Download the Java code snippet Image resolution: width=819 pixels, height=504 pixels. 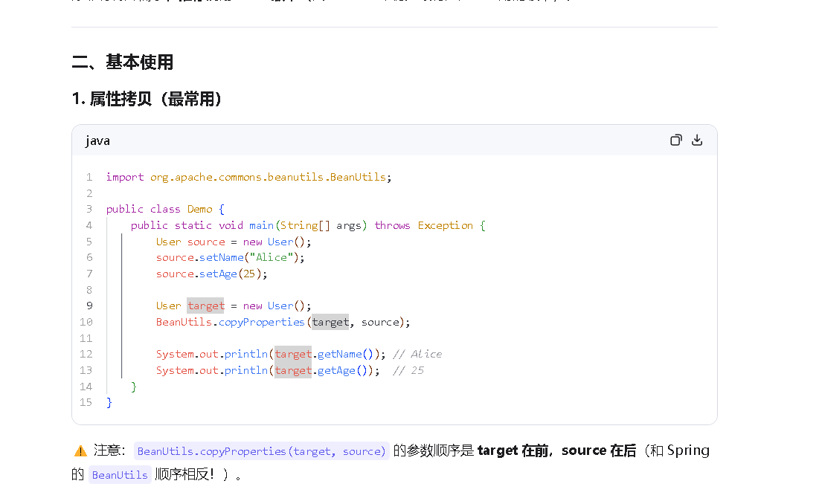coord(697,140)
